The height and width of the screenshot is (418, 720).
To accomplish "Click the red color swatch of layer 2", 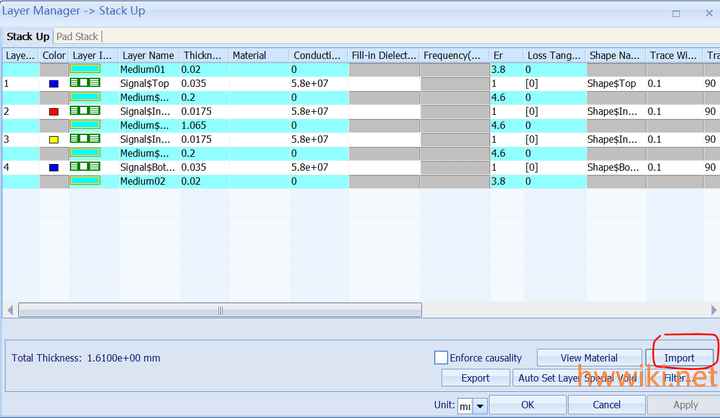I will [54, 112].
